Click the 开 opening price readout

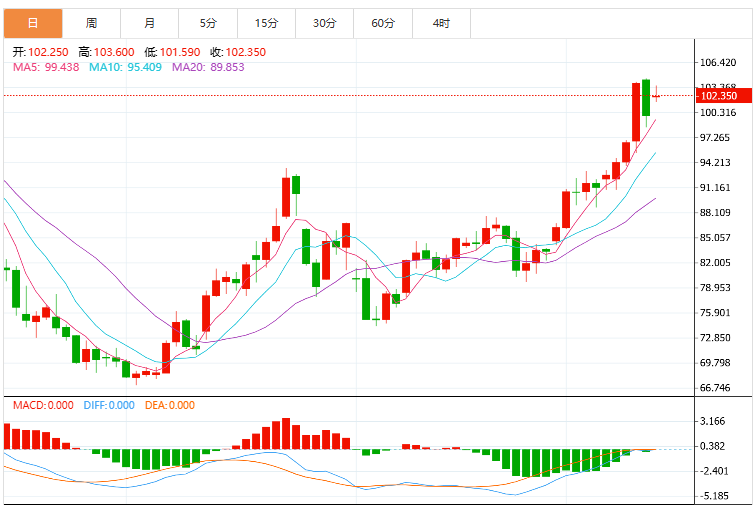coord(40,52)
